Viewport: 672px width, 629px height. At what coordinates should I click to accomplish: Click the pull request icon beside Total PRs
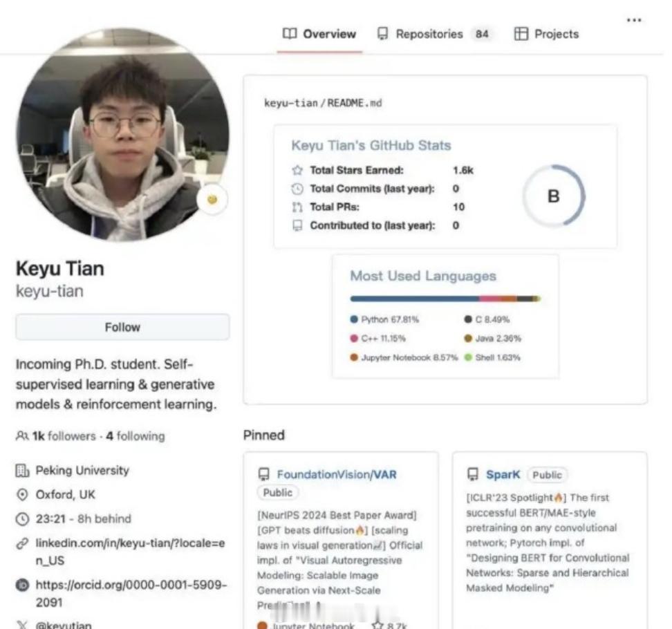pos(297,207)
